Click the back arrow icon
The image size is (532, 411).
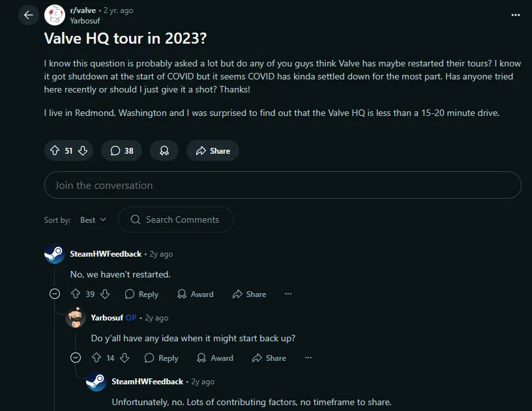click(29, 15)
